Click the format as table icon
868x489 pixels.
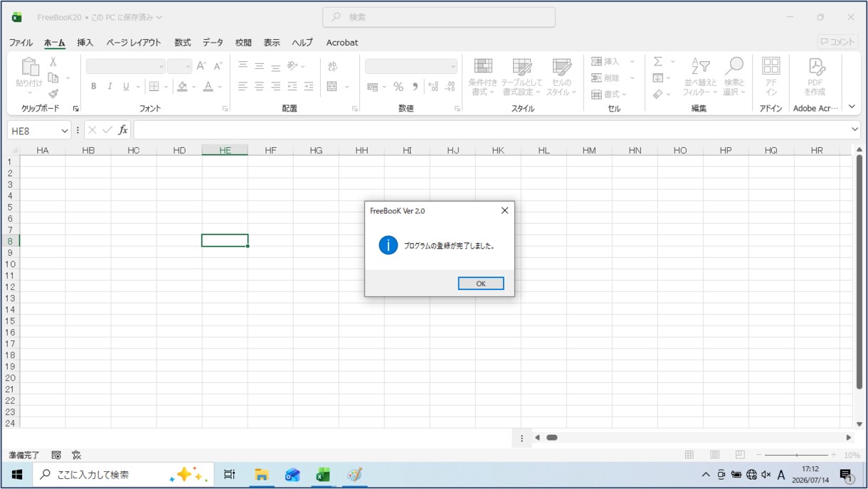[x=522, y=66]
